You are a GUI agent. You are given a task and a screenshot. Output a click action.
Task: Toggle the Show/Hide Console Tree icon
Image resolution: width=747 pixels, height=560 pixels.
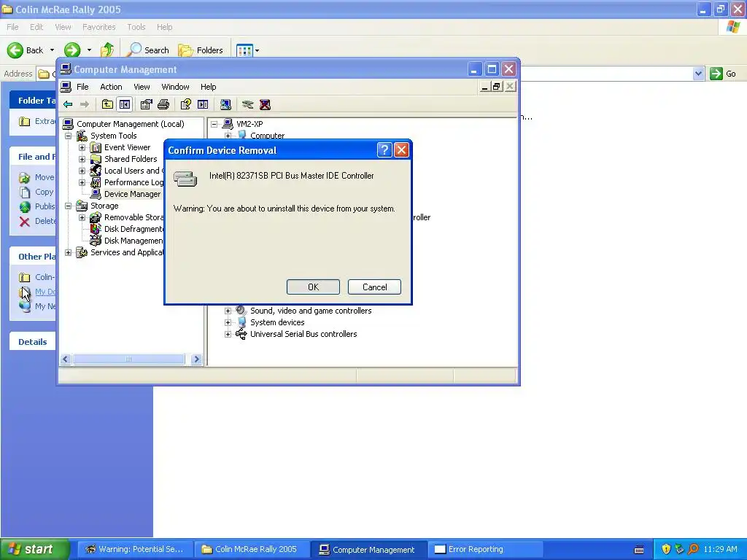click(125, 105)
